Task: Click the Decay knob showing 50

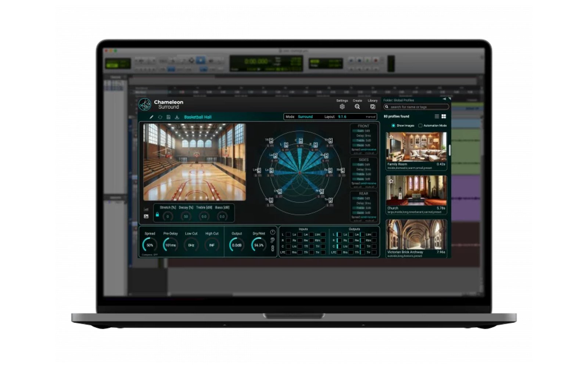Action: [x=186, y=216]
